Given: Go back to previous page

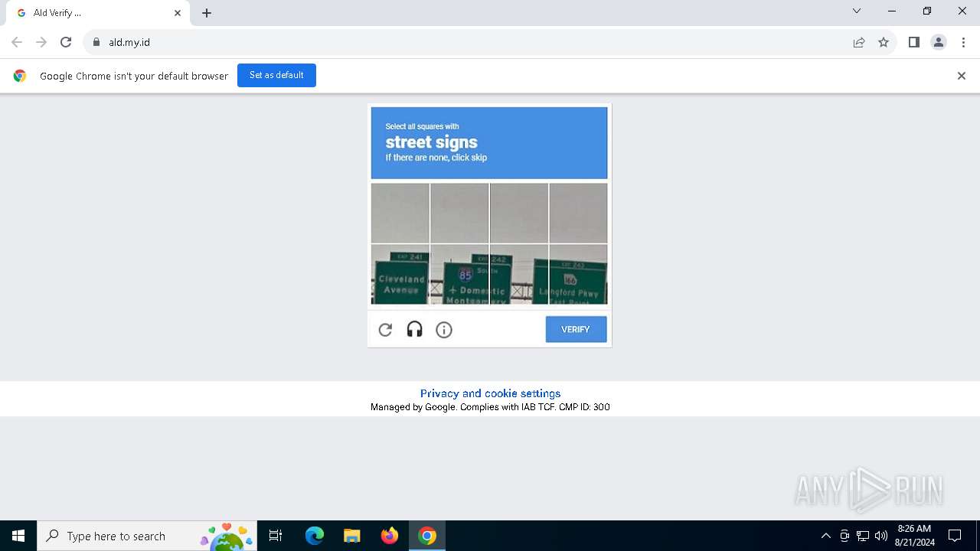Looking at the screenshot, I should (17, 42).
